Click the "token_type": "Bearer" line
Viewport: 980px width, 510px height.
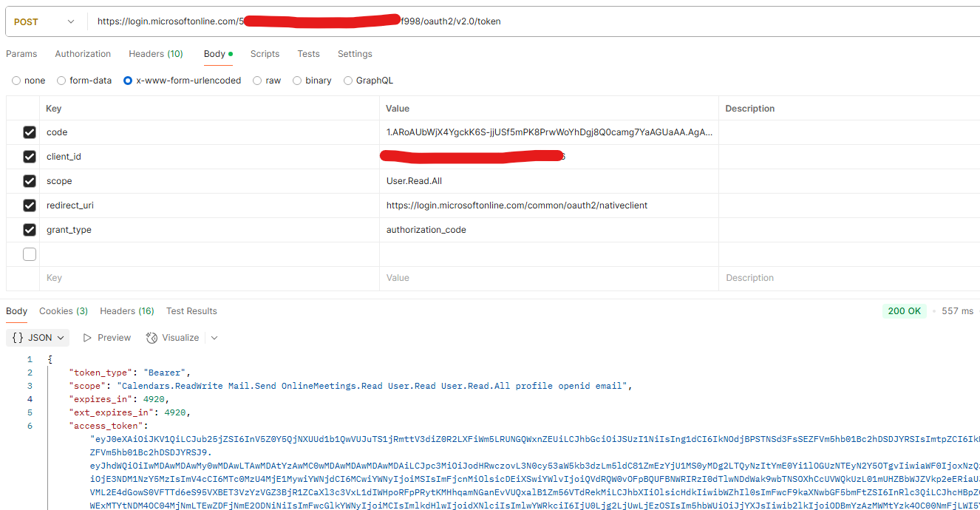[x=129, y=373]
